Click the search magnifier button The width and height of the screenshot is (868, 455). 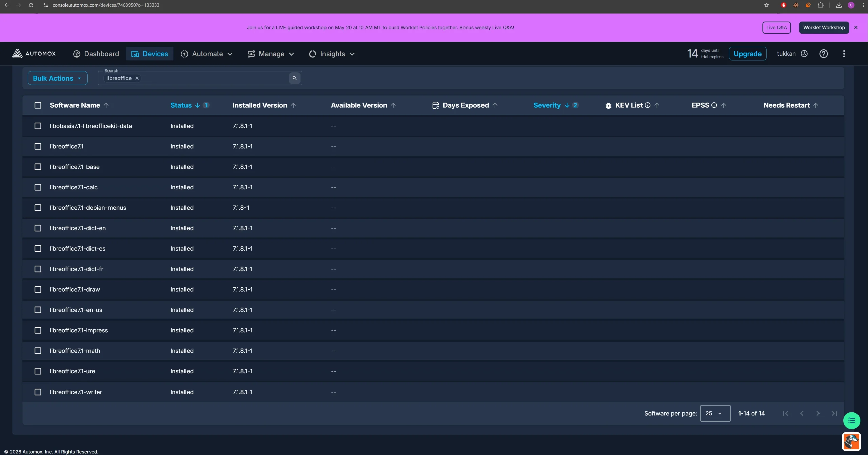[x=294, y=78]
